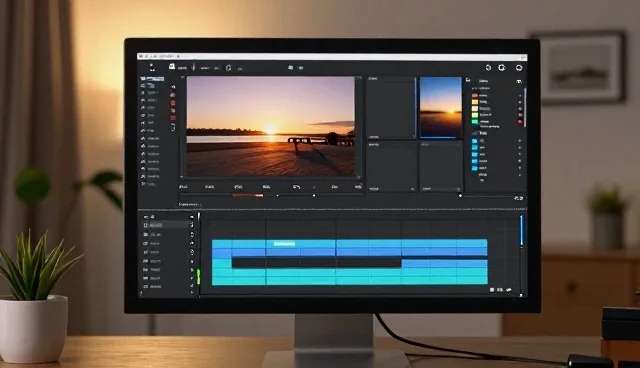Image resolution: width=640 pixels, height=368 pixels.
Task: Click the first small icon below timeline clips
Action: [x=492, y=290]
